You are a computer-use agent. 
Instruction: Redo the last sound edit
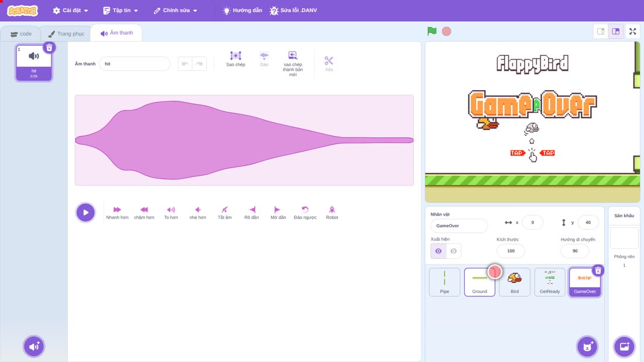(x=199, y=64)
